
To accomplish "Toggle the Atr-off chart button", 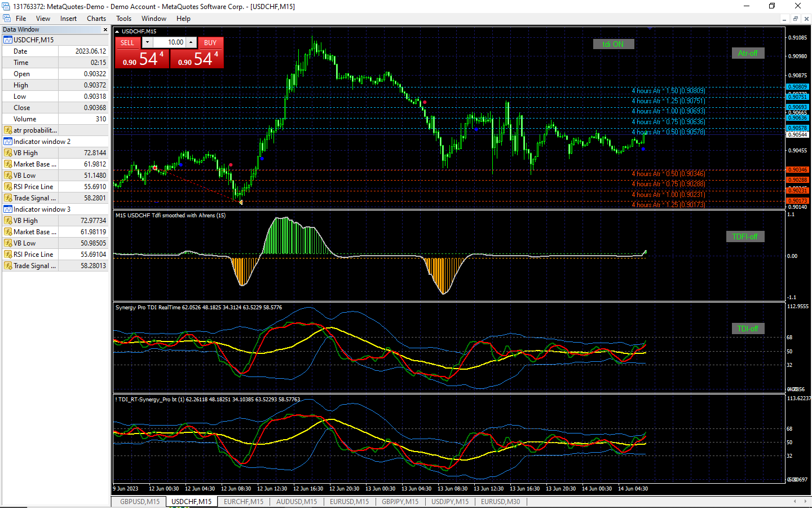I will (x=748, y=53).
